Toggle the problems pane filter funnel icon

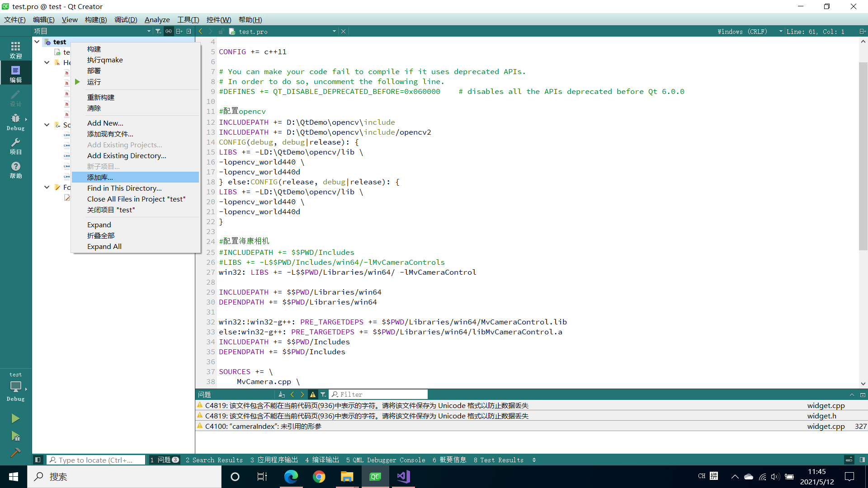[323, 394]
